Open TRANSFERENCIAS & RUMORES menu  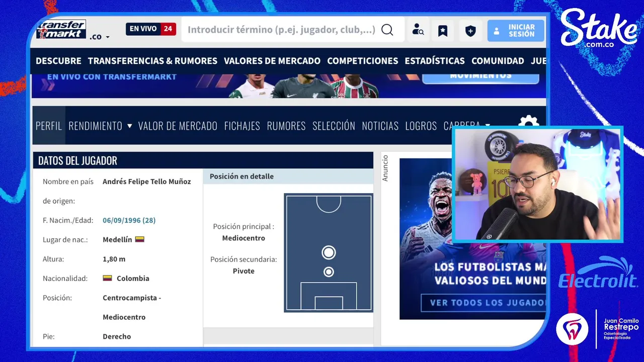pyautogui.click(x=152, y=61)
